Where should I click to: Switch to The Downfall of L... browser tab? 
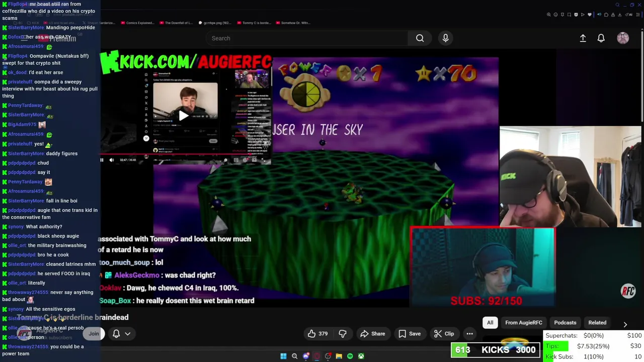[176, 23]
